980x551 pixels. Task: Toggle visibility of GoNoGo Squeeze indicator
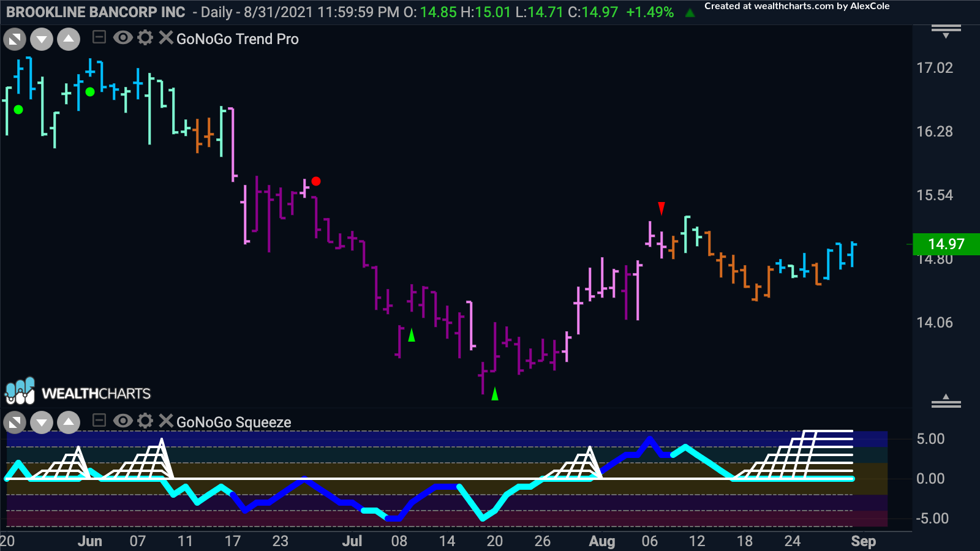[123, 421]
